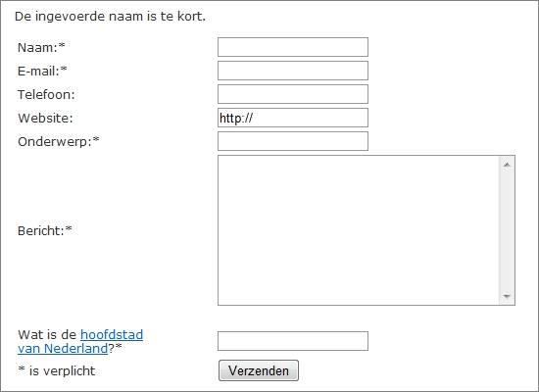
Task: Select the Telefoon text field
Action: [293, 94]
